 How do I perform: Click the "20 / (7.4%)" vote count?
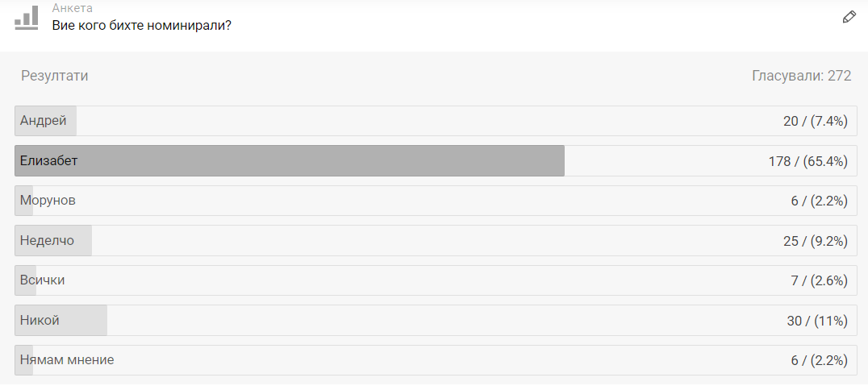815,121
